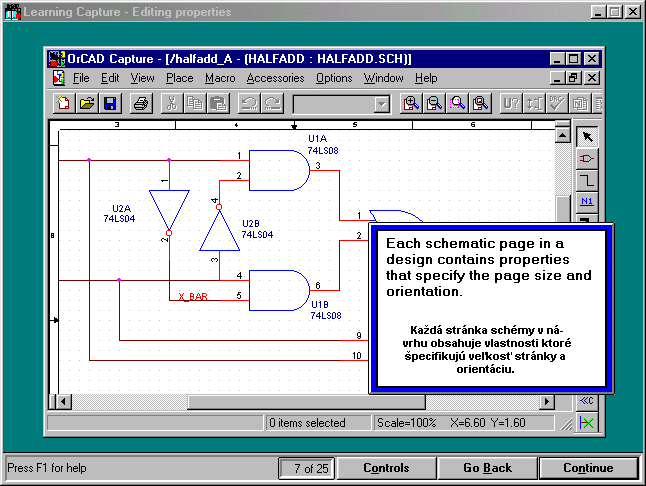
Task: Click the horizontal scrollbar left arrow
Action: [x=64, y=401]
